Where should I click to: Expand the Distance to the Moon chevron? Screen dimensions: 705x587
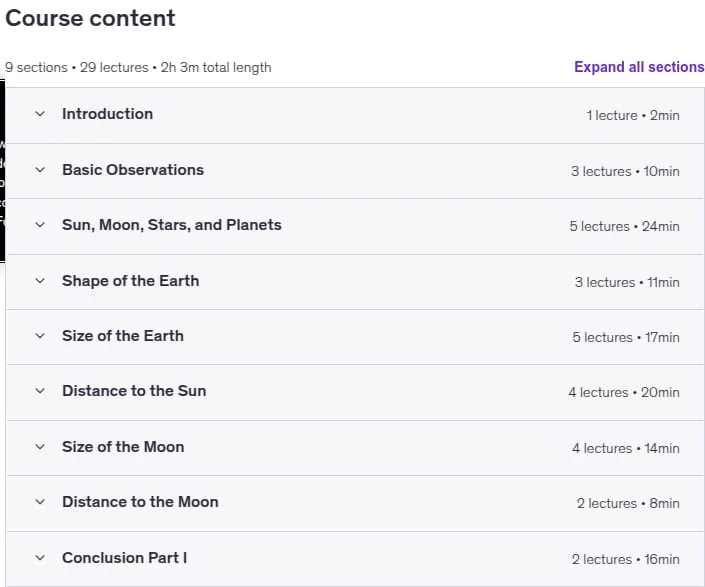click(x=40, y=502)
